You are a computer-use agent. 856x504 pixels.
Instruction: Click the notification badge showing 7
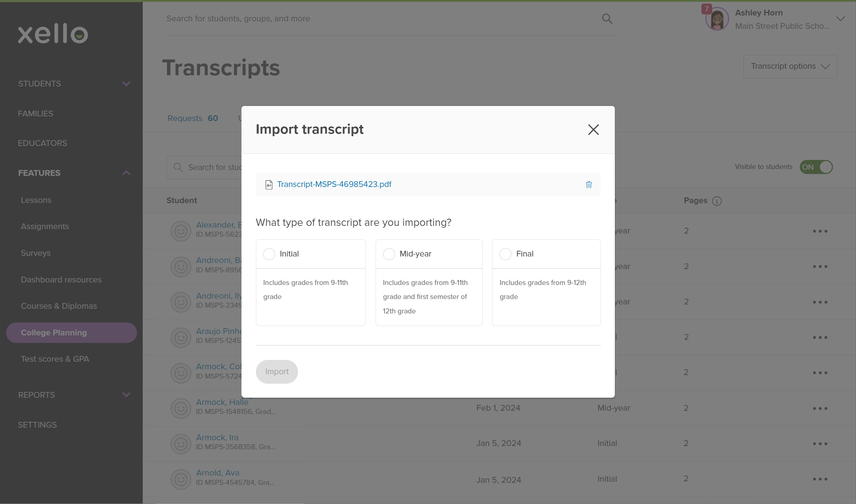pos(706,9)
